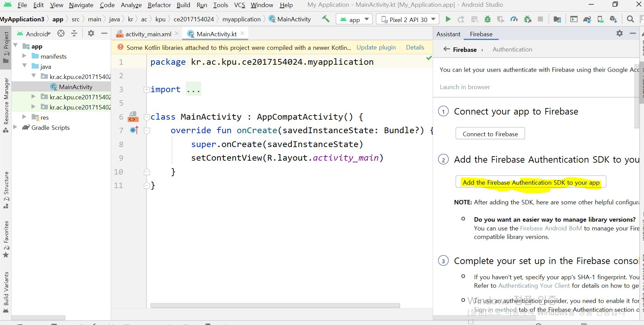Click Apply Changes and Restart Activity icon
Viewport: 644px width, 325px height.
[x=461, y=19]
